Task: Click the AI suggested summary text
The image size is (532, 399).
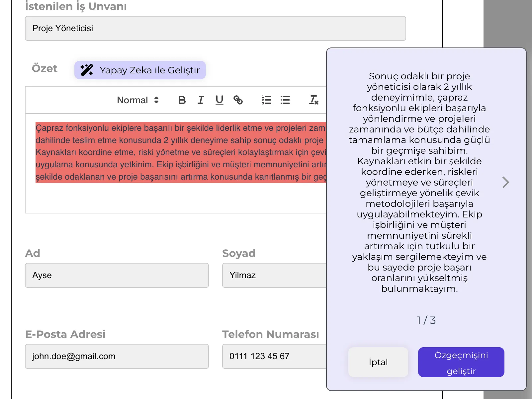Action: click(x=419, y=182)
